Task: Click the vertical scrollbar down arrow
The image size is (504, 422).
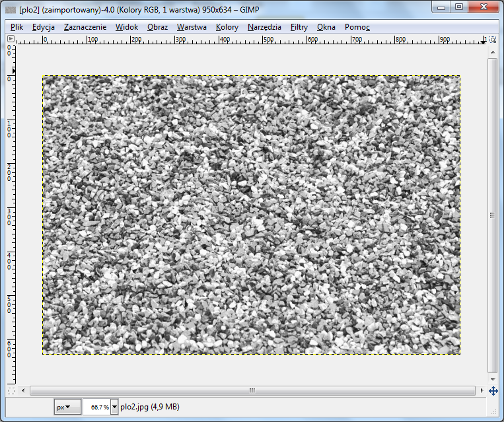Action: 493,380
